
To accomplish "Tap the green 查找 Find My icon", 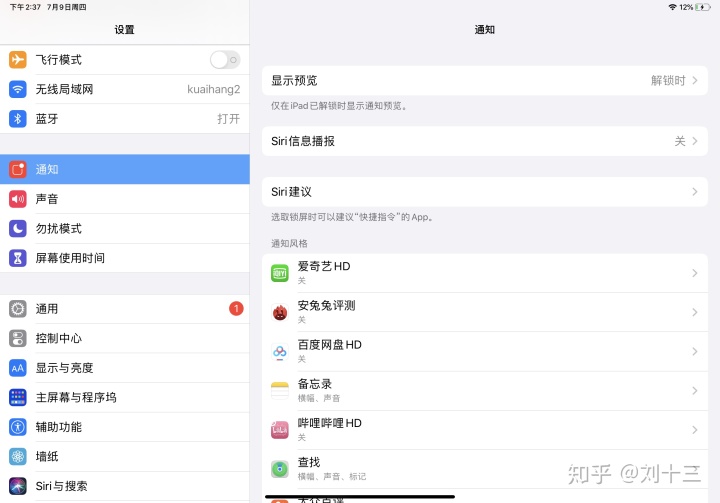I will [280, 469].
